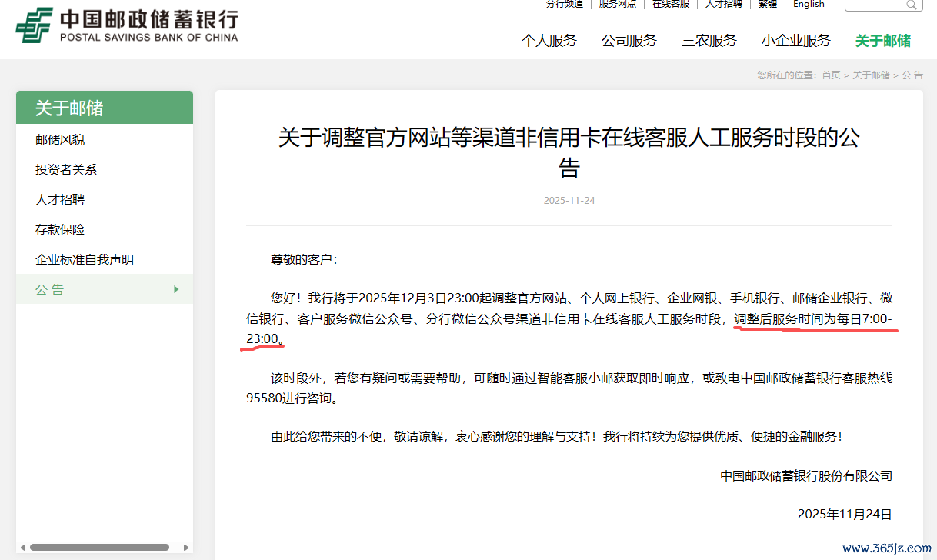Open 存款保险 sidebar entry
This screenshot has height=560, width=937.
[60, 230]
